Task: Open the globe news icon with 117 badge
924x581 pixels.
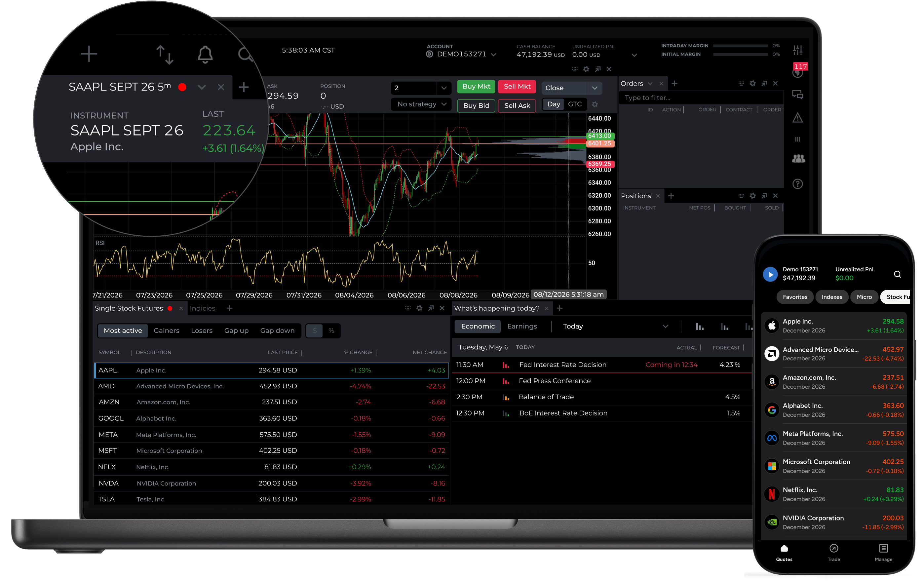Action: pyautogui.click(x=798, y=72)
